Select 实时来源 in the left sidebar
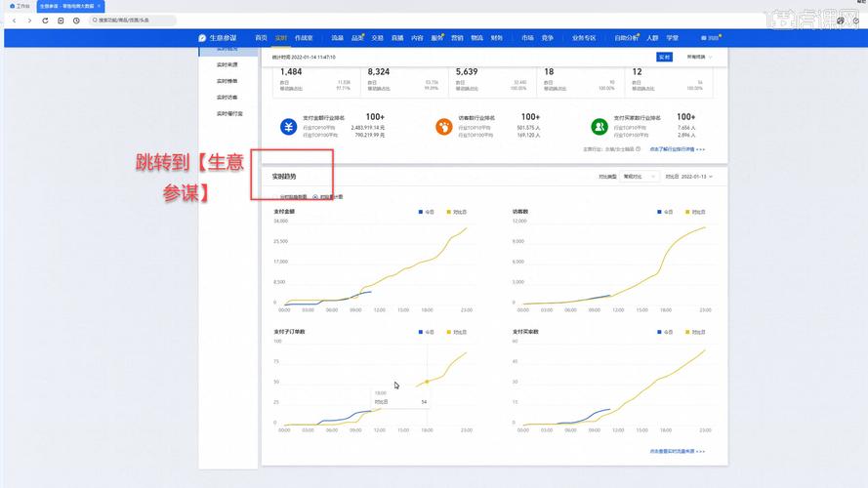Image resolution: width=868 pixels, height=488 pixels. tap(227, 63)
